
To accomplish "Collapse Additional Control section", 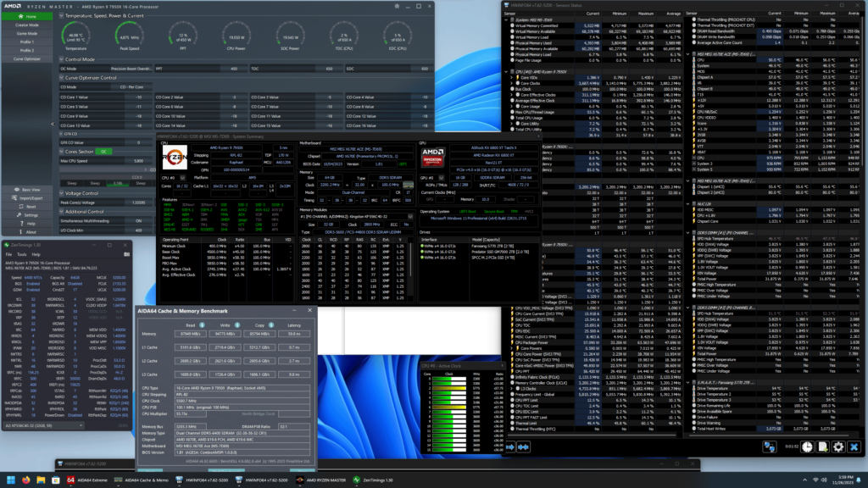I will tap(61, 211).
